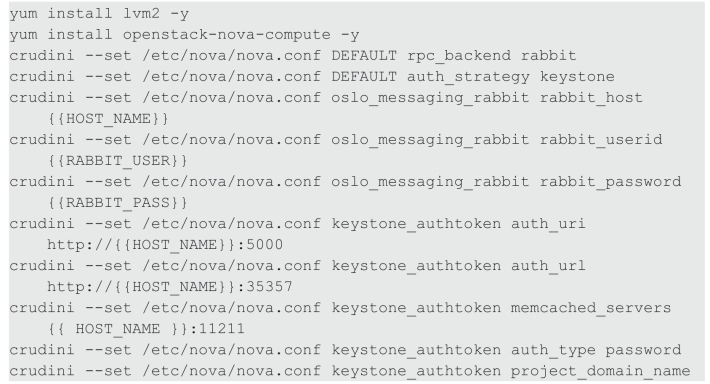The height and width of the screenshot is (384, 710).
Task: Click the auth_type password text
Action: 596,350
